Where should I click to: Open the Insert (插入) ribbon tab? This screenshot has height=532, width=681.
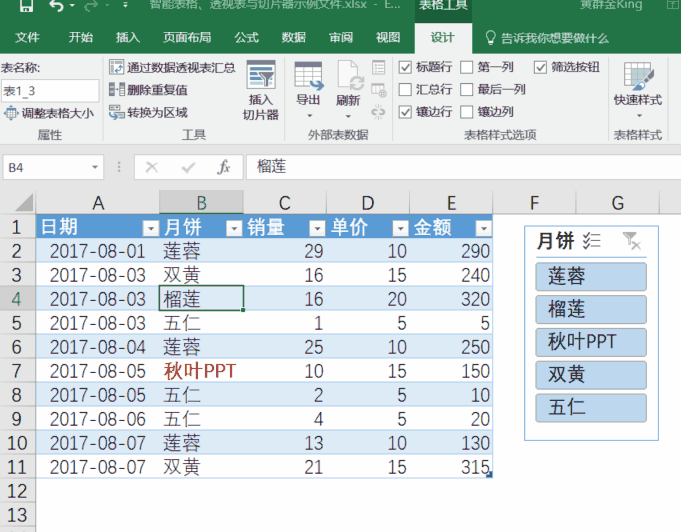click(128, 38)
